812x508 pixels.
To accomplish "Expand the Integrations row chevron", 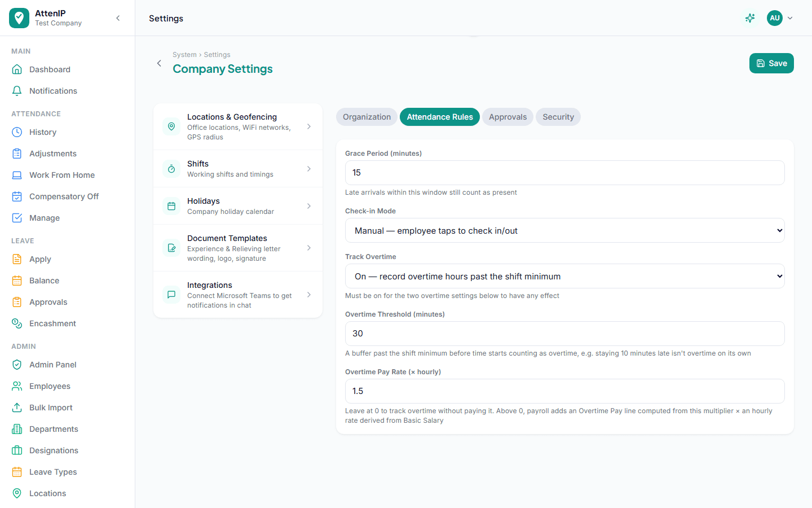I will pos(309,295).
